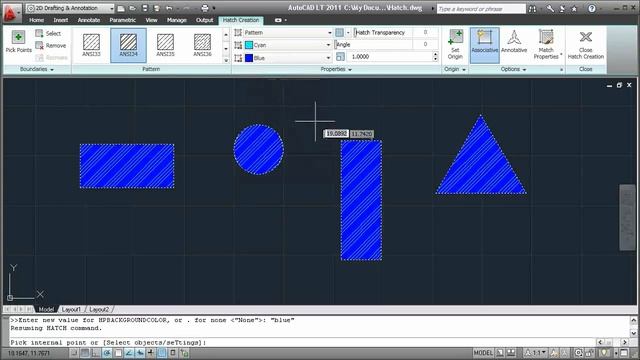
Task: Click the MODEL space button in status bar
Action: [483, 353]
